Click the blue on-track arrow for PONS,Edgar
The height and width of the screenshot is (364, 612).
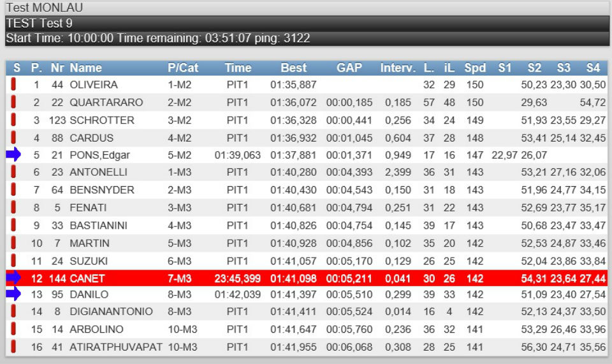coord(13,154)
